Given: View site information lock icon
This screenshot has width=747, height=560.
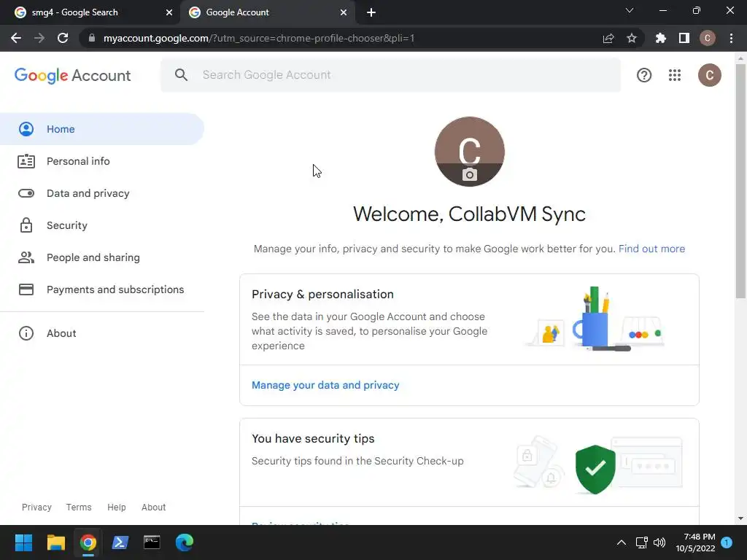Looking at the screenshot, I should 92,38.
